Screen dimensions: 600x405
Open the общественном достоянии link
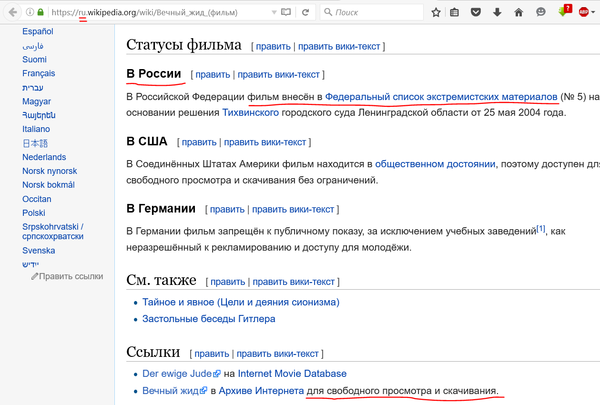point(435,164)
